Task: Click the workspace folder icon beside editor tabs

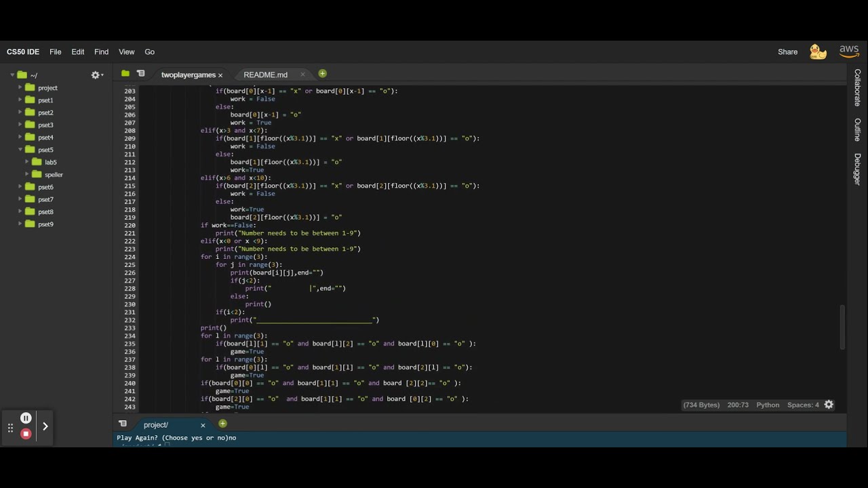Action: tap(125, 73)
